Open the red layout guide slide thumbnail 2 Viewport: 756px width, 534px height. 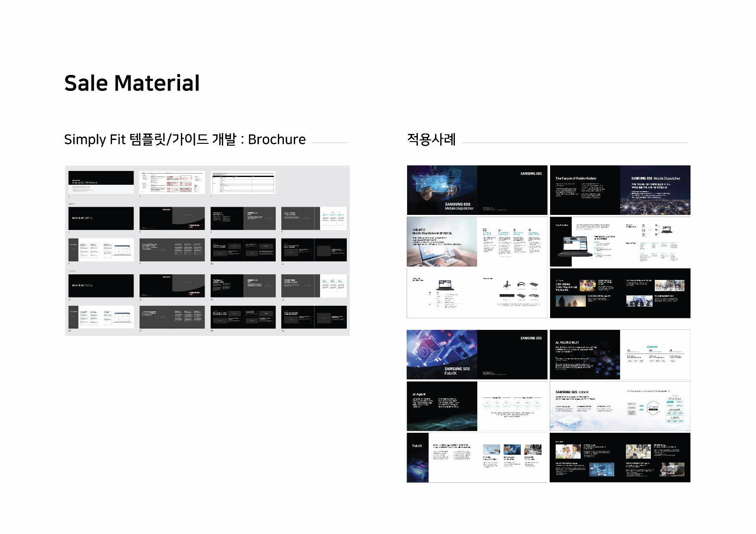pyautogui.click(x=172, y=183)
